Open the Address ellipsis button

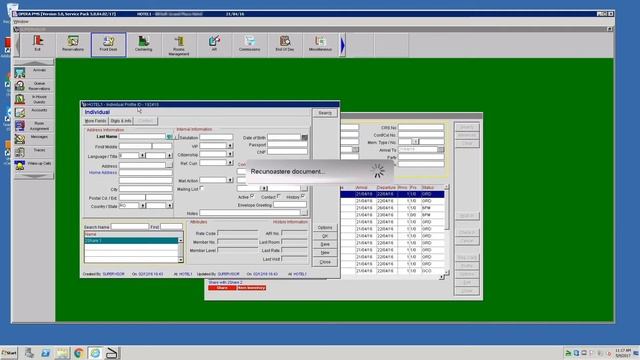click(169, 165)
